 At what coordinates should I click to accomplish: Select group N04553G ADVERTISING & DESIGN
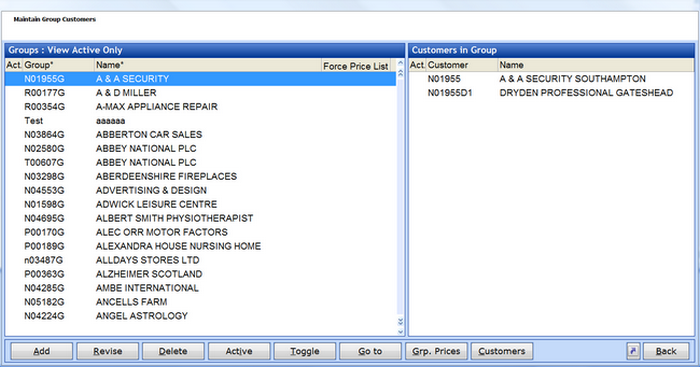point(200,190)
